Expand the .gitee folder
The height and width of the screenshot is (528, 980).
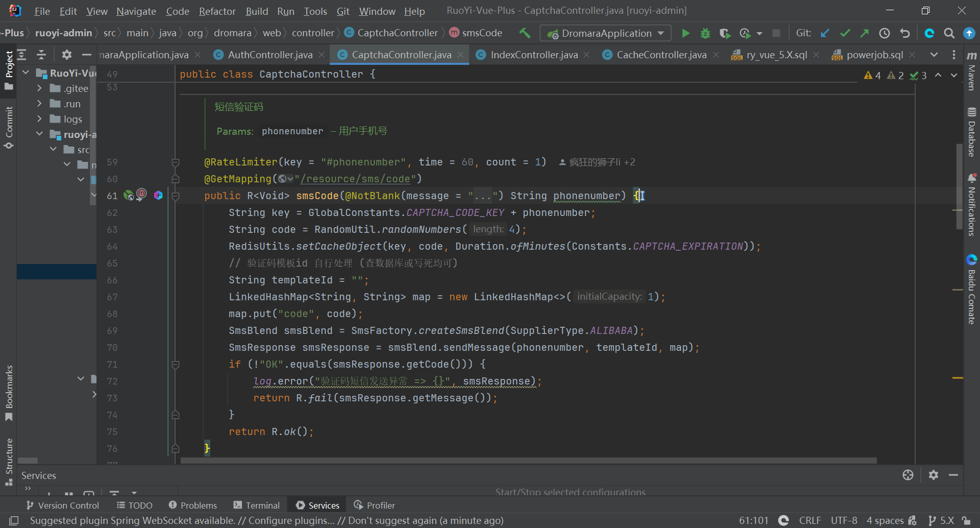39,88
